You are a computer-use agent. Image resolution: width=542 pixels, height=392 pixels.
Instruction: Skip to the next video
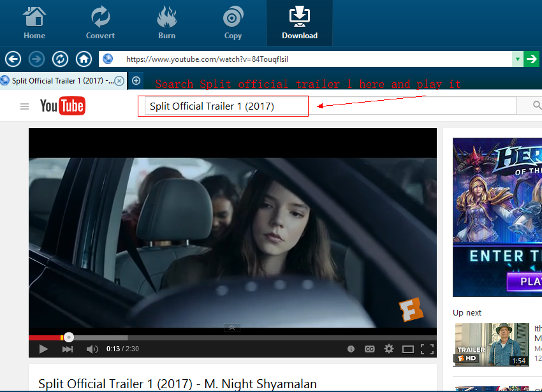pos(68,349)
